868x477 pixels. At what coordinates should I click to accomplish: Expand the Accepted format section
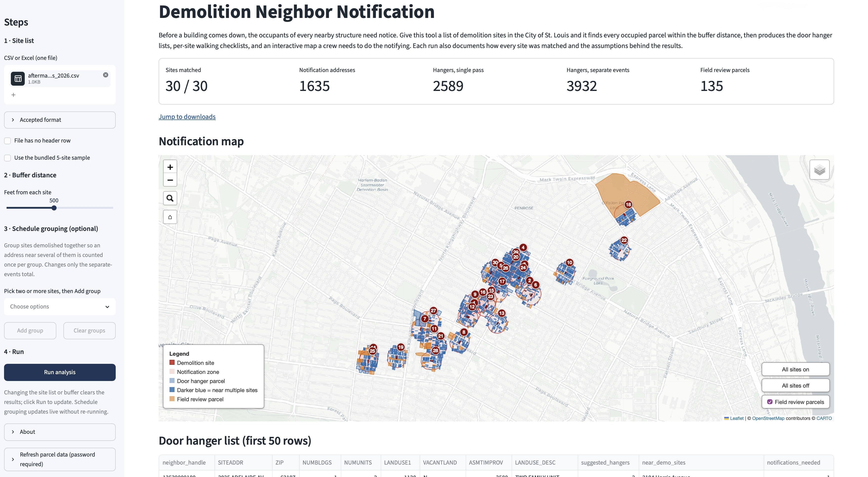click(x=60, y=120)
